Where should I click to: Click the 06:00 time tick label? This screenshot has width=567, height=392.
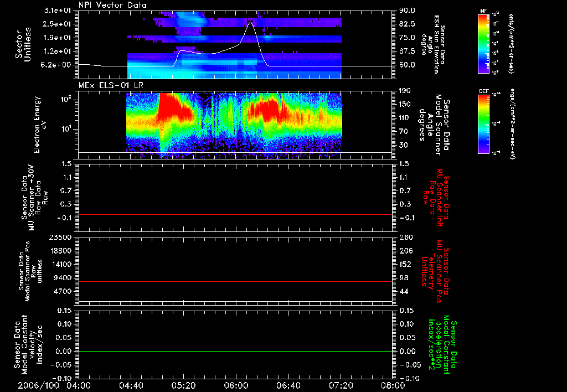pos(236,385)
